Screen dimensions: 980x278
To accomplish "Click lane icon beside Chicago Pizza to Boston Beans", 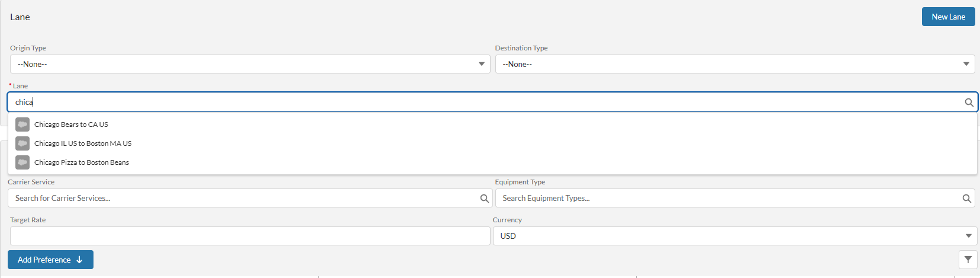I will point(22,162).
